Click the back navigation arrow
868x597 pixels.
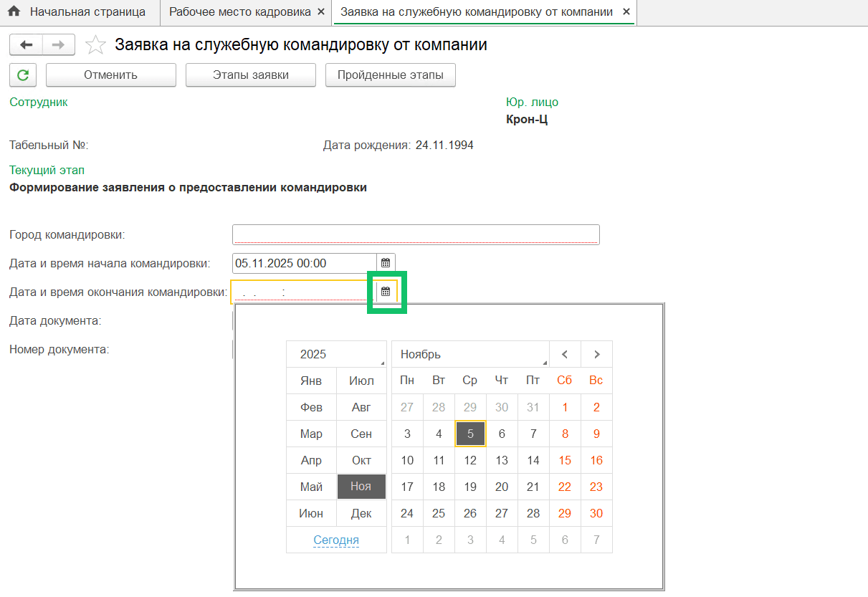[x=26, y=45]
